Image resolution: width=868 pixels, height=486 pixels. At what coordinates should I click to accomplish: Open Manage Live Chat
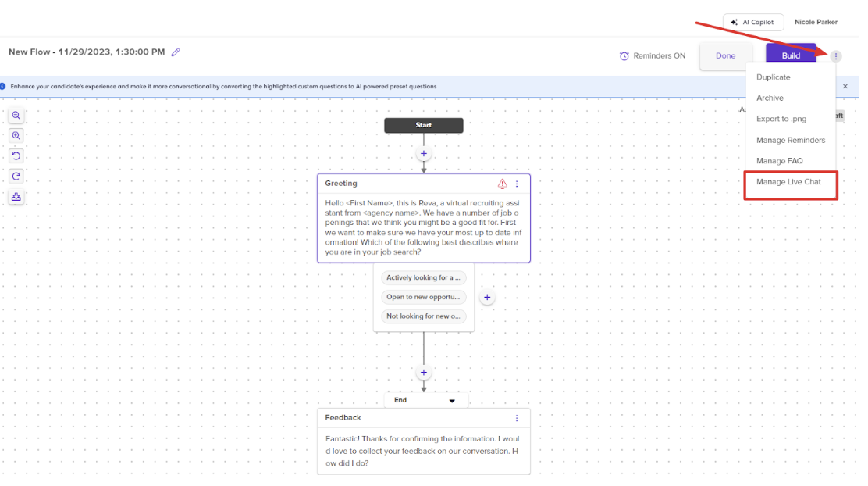tap(791, 182)
